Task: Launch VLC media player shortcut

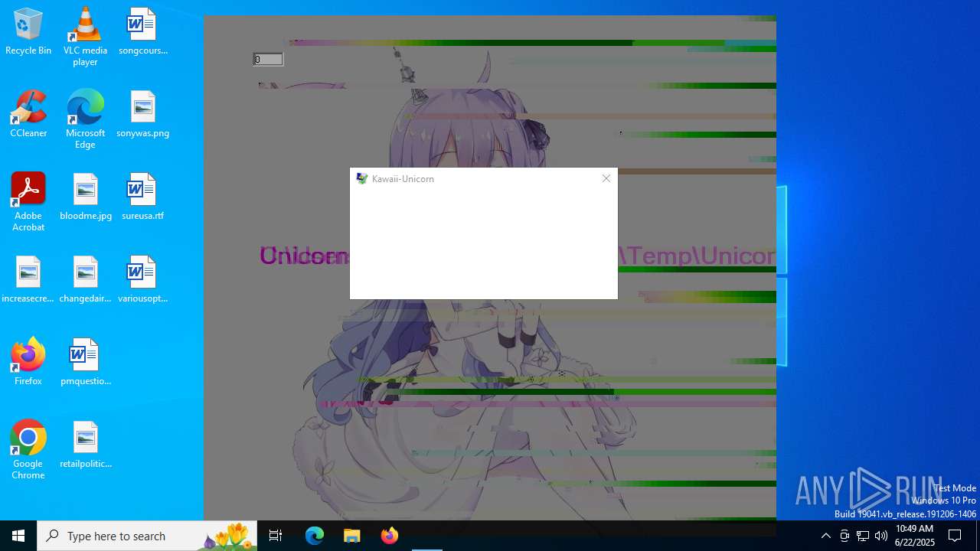Action: click(85, 37)
